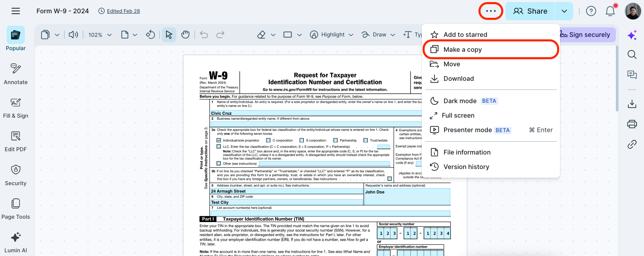
Task: Open the Share dropdown arrow
Action: [565, 11]
